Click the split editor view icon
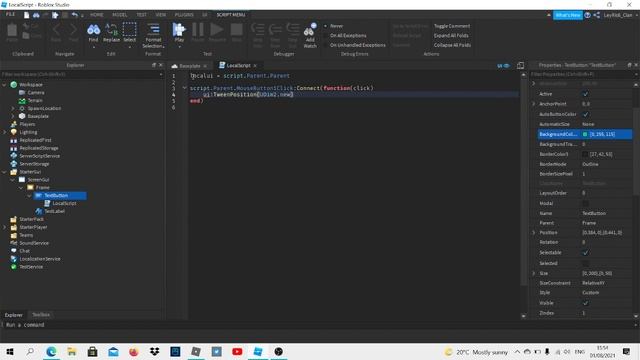This screenshot has width=640, height=360. [520, 65]
